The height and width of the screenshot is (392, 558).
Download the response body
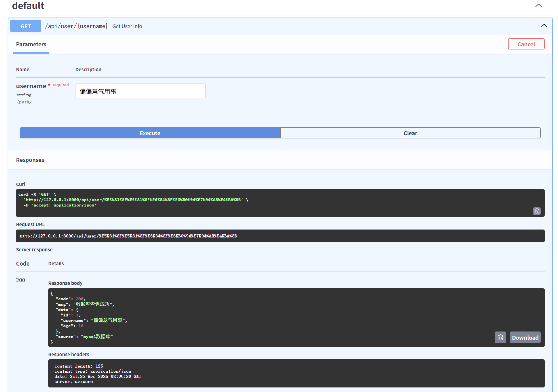click(x=525, y=337)
